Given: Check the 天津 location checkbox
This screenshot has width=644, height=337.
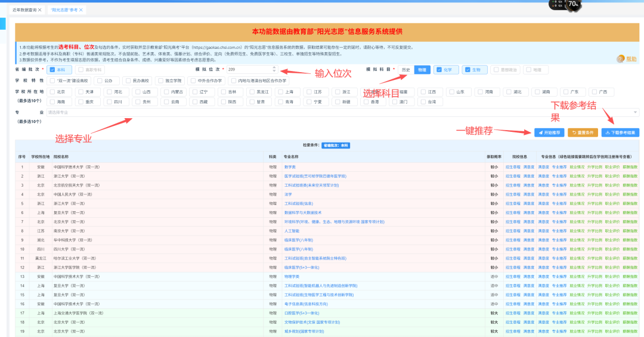Looking at the screenshot, I should coord(81,92).
